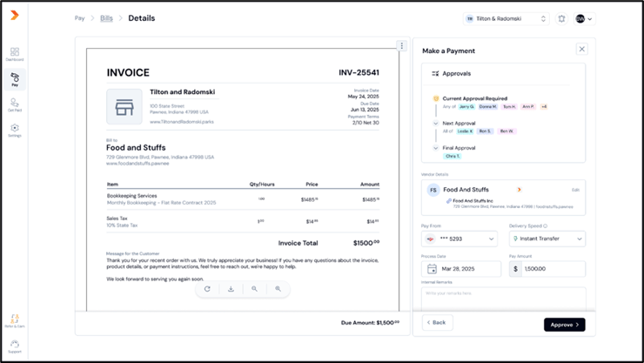Click the Bills breadcrumb link

[x=106, y=18]
